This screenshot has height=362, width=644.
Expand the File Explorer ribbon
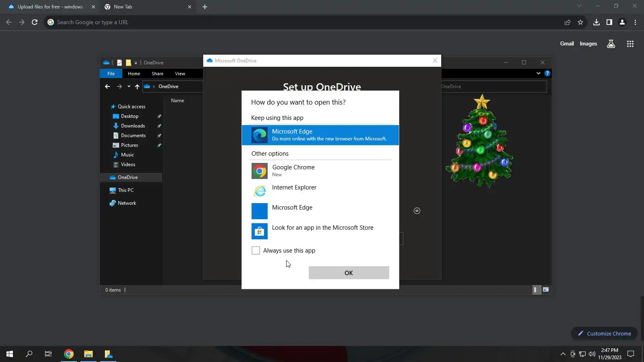pyautogui.click(x=539, y=73)
